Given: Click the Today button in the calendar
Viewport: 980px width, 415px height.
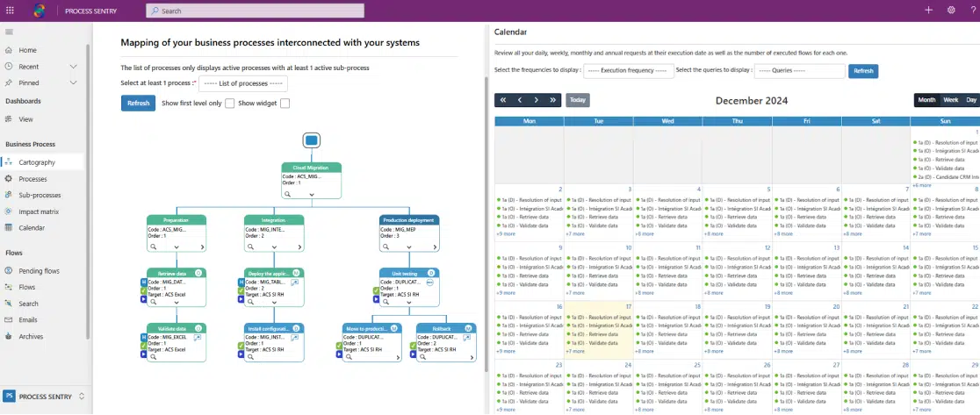Looking at the screenshot, I should tap(578, 100).
